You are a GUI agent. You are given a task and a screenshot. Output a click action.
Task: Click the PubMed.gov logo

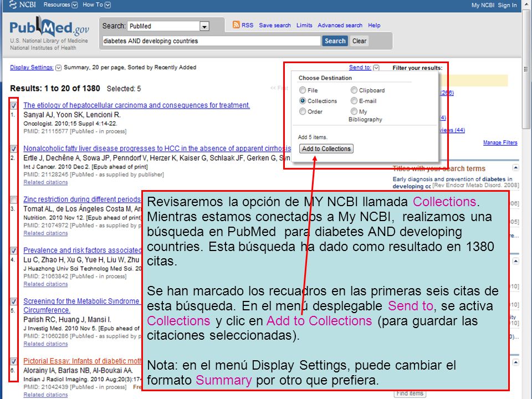coord(49,27)
